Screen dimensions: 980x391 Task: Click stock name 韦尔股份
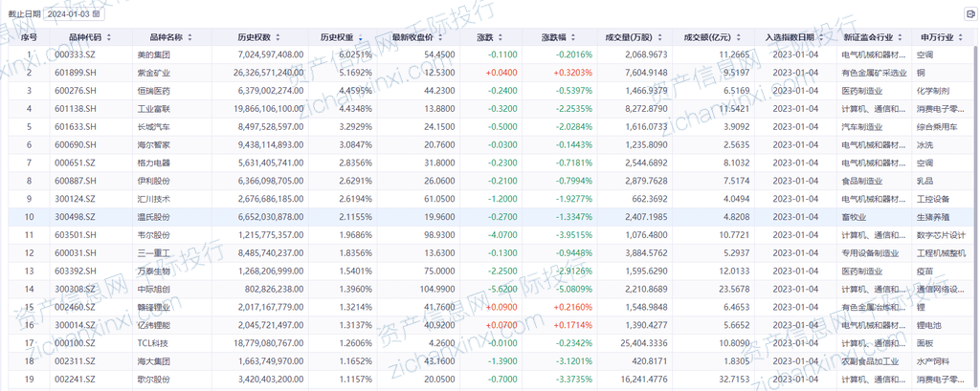coord(154,235)
